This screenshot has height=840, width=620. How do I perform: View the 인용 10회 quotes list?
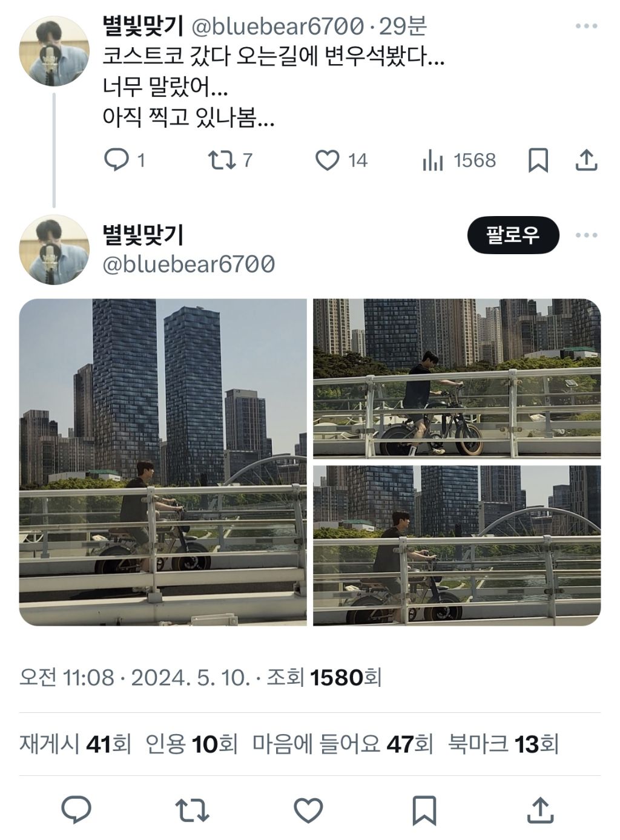click(191, 744)
